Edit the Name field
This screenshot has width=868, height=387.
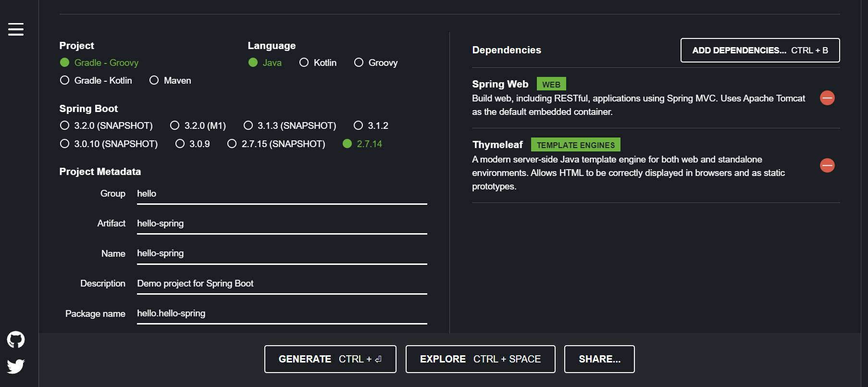point(282,253)
